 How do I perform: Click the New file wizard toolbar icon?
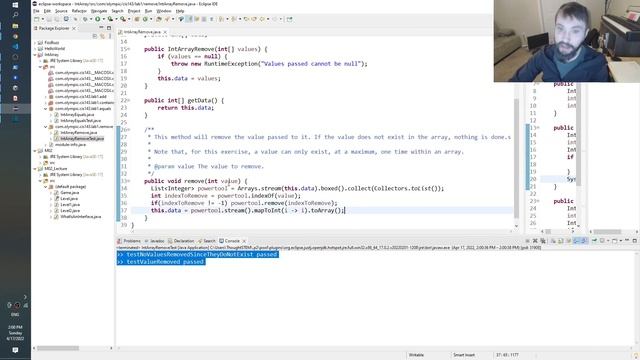coord(37,19)
